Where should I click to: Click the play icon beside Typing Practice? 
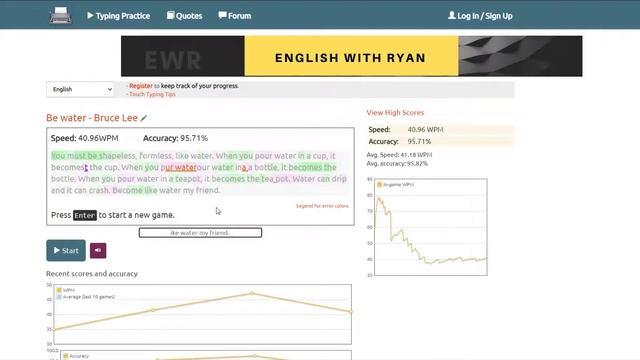(90, 16)
